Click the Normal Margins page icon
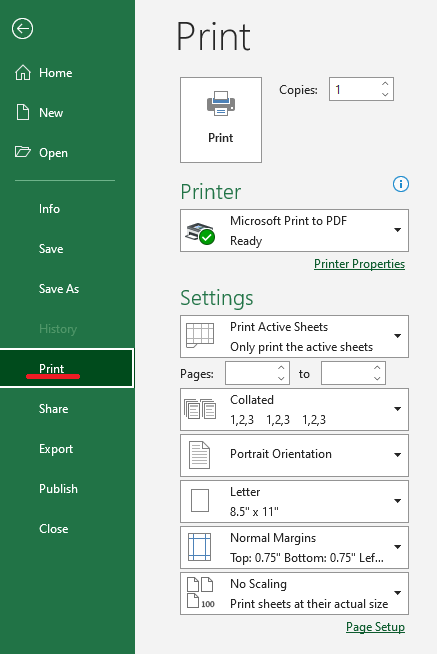 pos(199,547)
